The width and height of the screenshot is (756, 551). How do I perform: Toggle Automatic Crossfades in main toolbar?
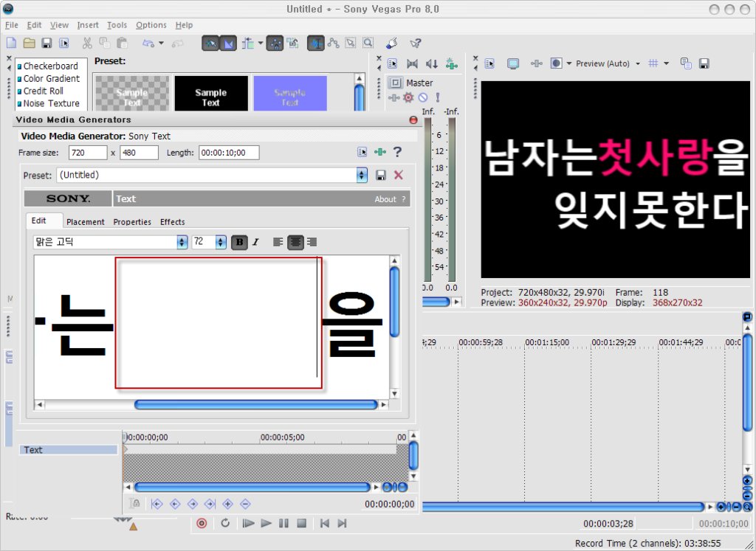coord(228,44)
